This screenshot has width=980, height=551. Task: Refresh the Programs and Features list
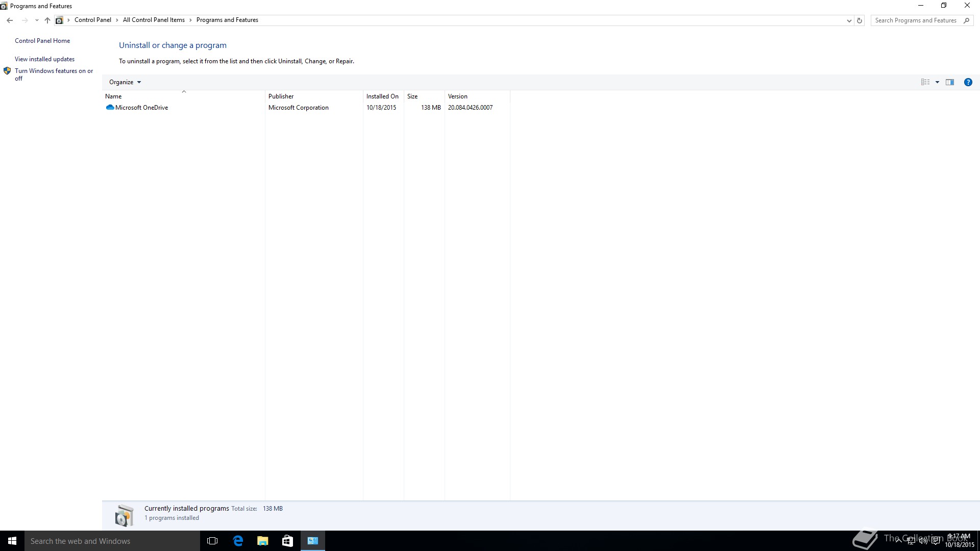point(860,20)
